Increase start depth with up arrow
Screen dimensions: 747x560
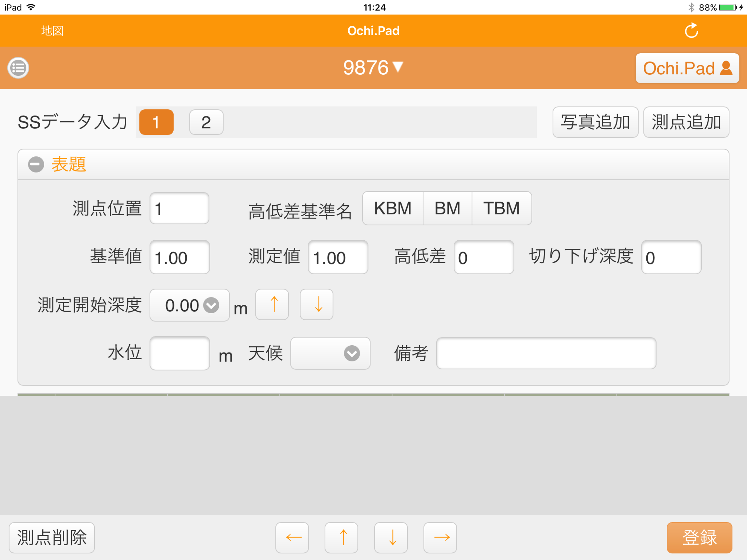[x=272, y=305]
